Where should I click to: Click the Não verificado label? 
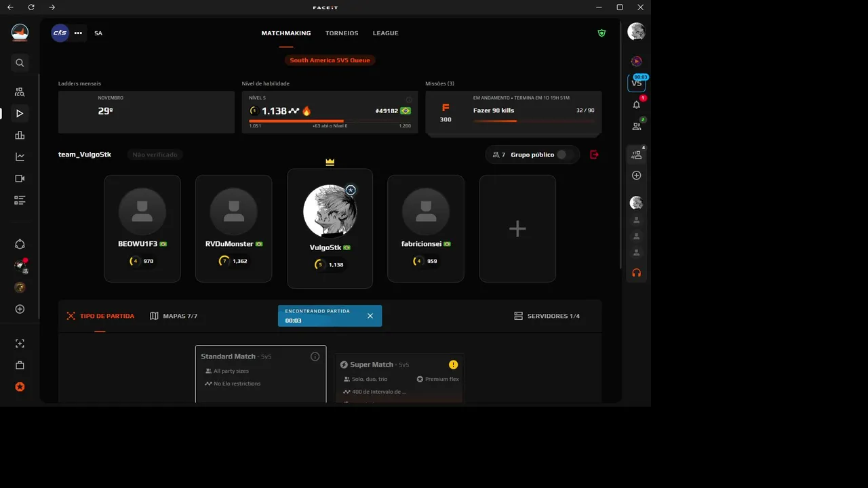(155, 155)
